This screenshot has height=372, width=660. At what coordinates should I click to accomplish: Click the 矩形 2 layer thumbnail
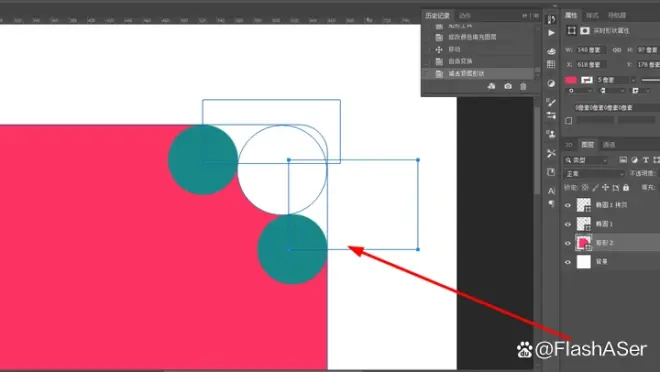583,243
